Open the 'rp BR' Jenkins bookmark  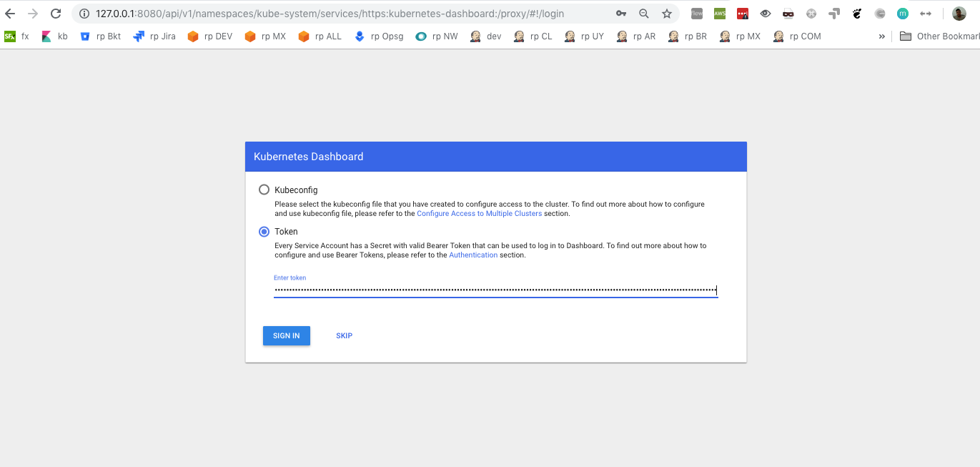tap(688, 36)
